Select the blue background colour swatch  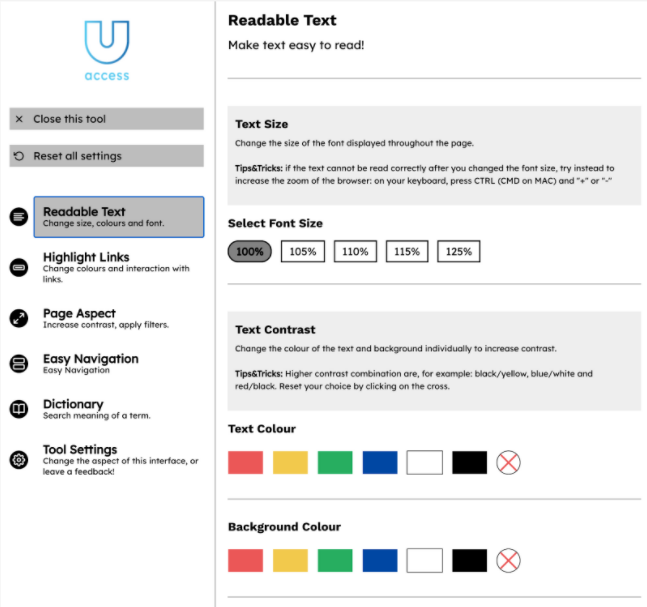380,560
